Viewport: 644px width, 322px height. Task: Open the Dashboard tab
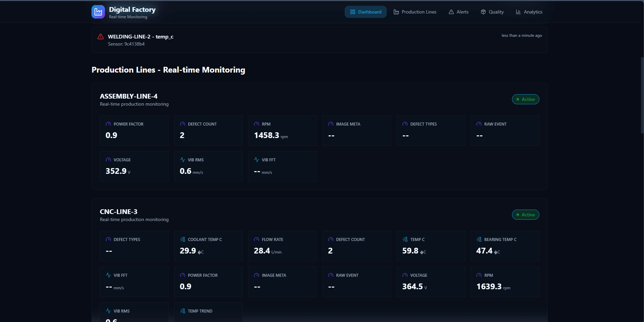[x=366, y=12]
